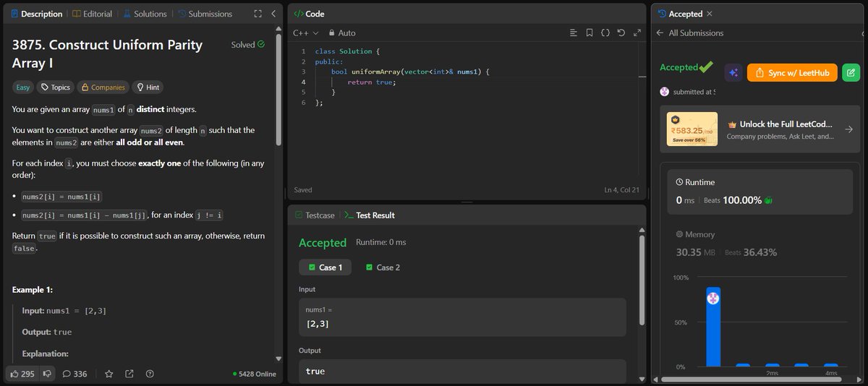
Task: Select the Test Result tab
Action: click(369, 215)
